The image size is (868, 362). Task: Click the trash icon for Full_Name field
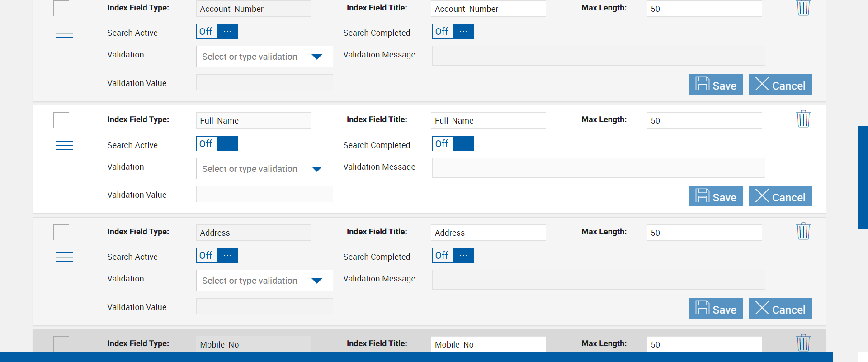click(803, 119)
